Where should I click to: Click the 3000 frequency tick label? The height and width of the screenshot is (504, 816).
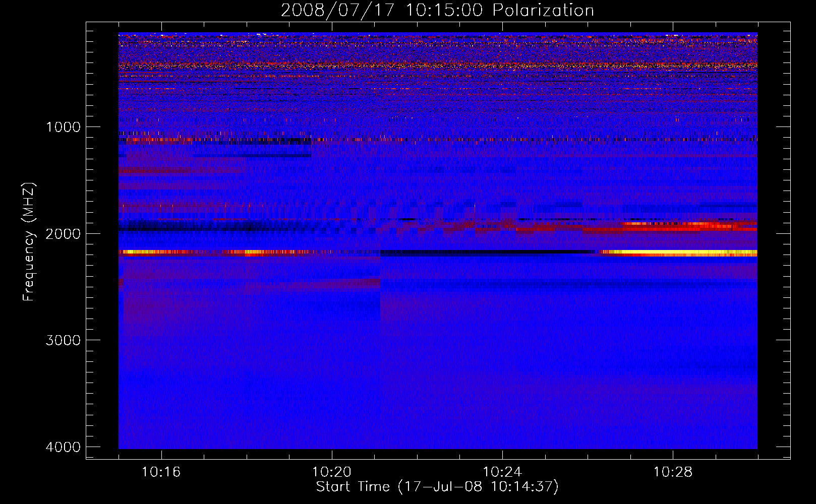click(x=63, y=340)
